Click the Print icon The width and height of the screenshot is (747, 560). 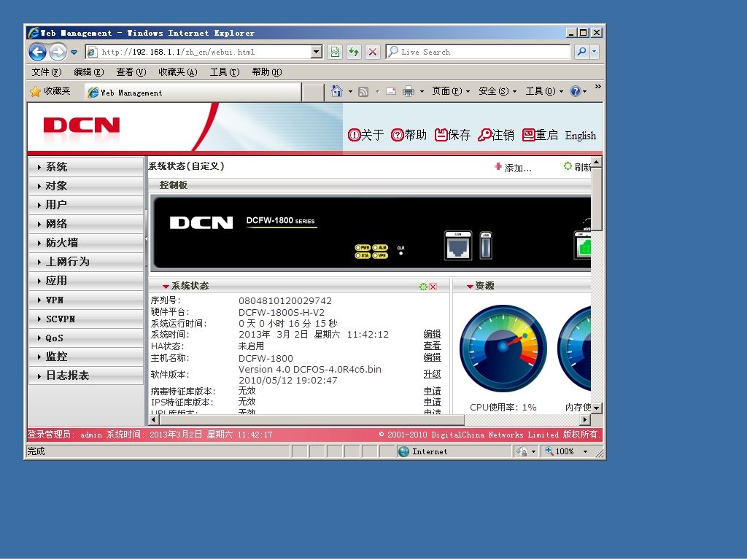(409, 91)
